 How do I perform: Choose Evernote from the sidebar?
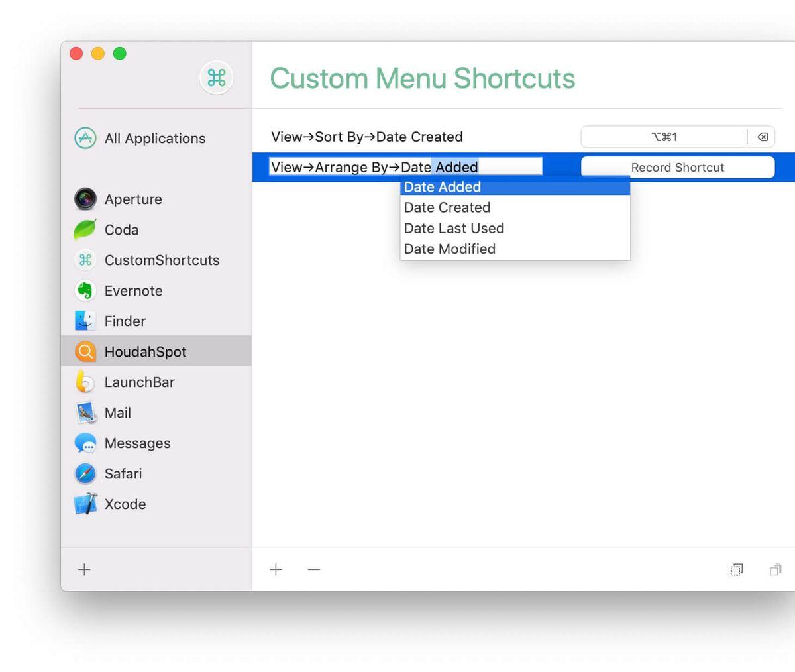(x=156, y=290)
